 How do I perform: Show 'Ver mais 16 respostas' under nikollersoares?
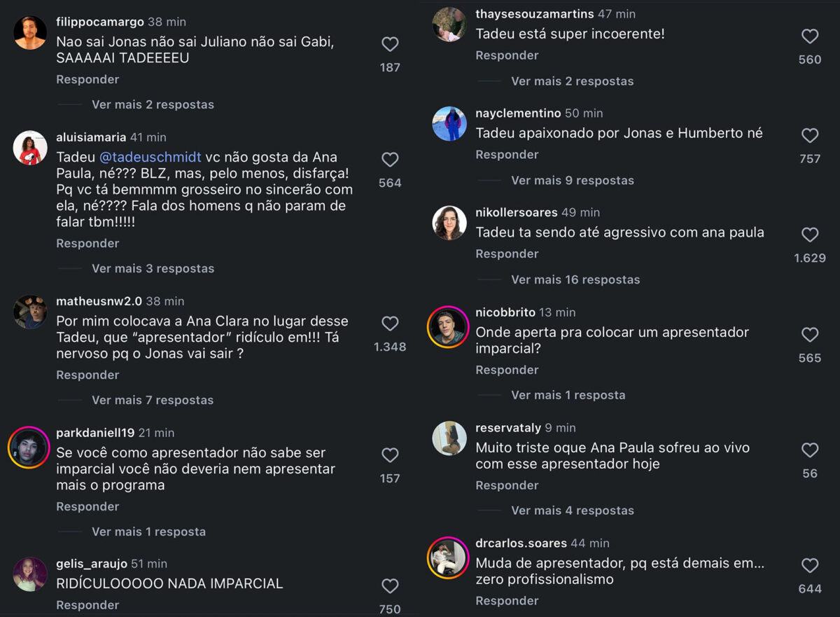pos(575,279)
